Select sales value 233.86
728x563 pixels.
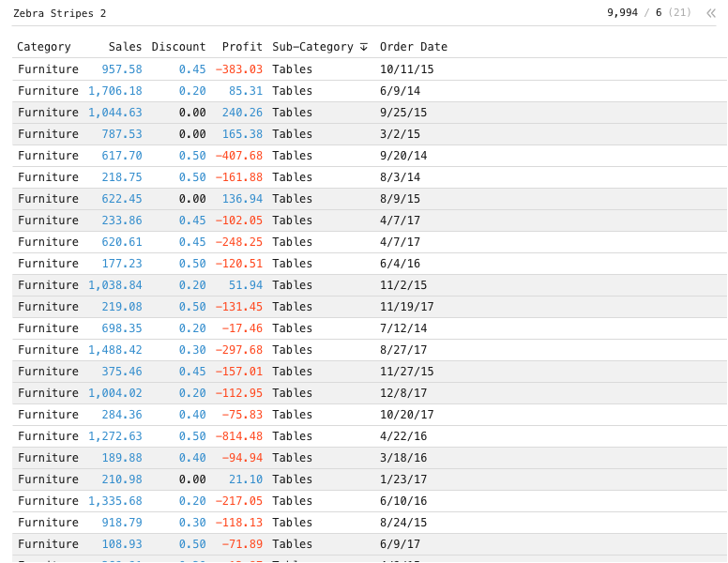pos(122,221)
